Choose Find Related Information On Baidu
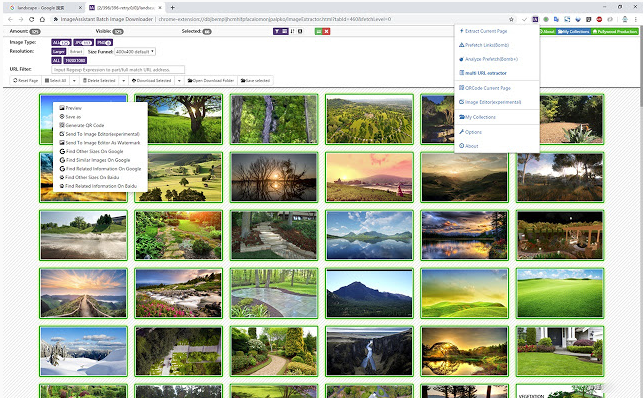 (98, 186)
